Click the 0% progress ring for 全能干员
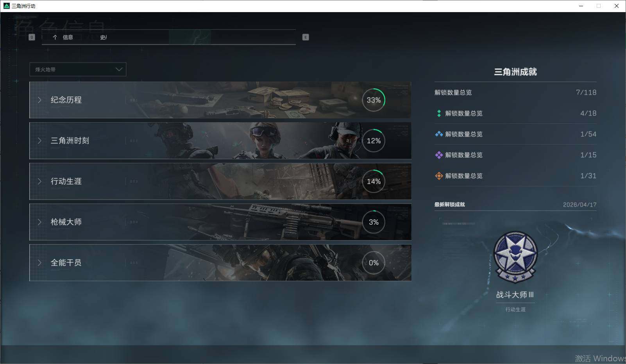This screenshot has width=626, height=364. (374, 262)
